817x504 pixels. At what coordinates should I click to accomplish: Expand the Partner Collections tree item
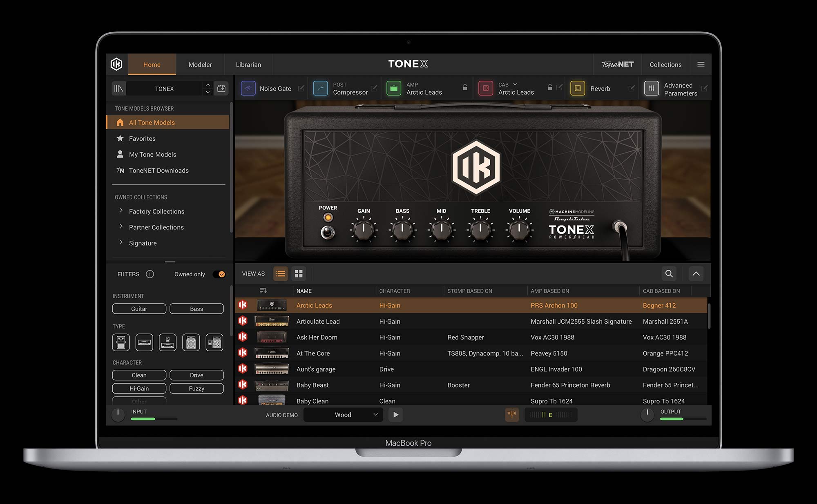tap(121, 227)
